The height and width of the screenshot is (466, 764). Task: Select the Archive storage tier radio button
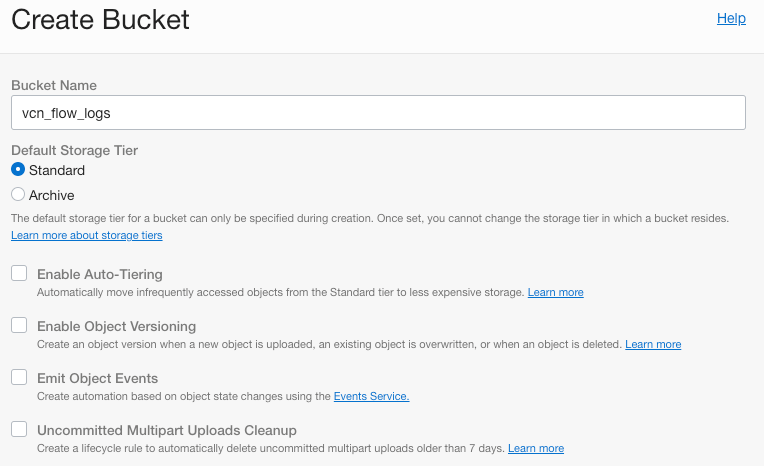click(x=18, y=195)
